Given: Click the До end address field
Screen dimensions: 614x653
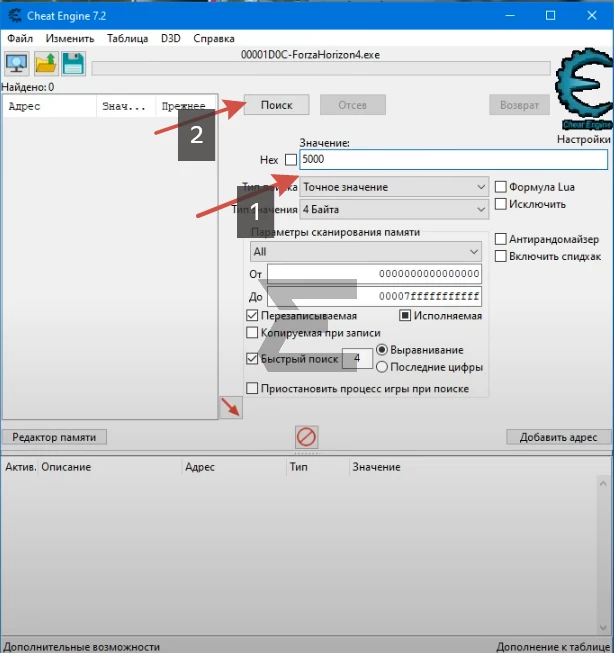Looking at the screenshot, I should [374, 296].
